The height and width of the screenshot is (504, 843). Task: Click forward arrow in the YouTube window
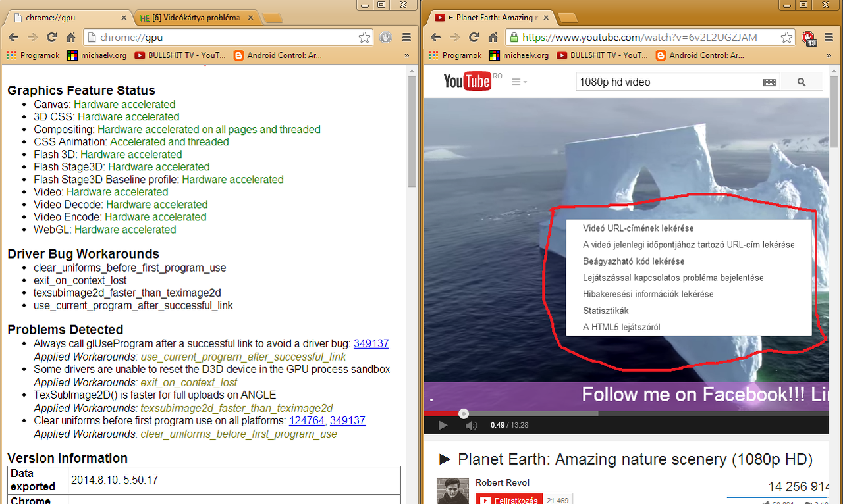(x=454, y=38)
